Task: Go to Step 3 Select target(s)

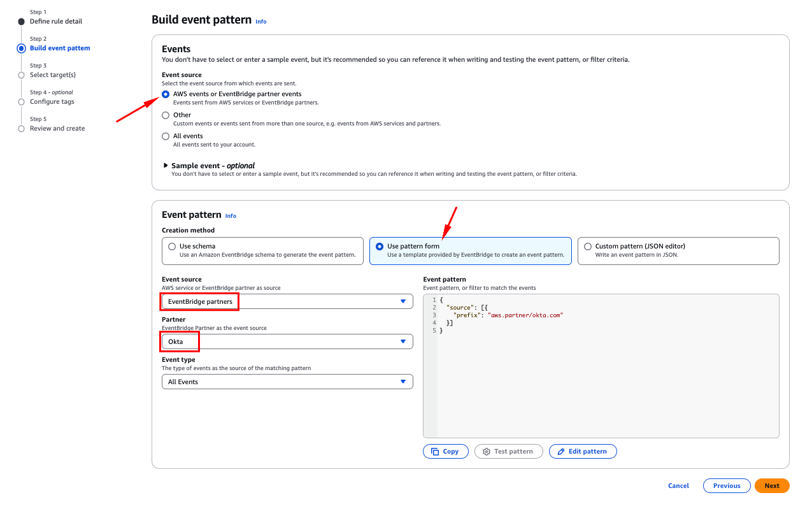Action: pos(53,75)
